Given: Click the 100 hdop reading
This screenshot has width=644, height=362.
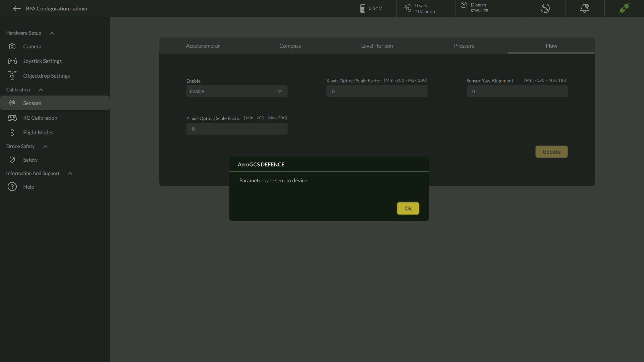Looking at the screenshot, I should click(x=425, y=11).
